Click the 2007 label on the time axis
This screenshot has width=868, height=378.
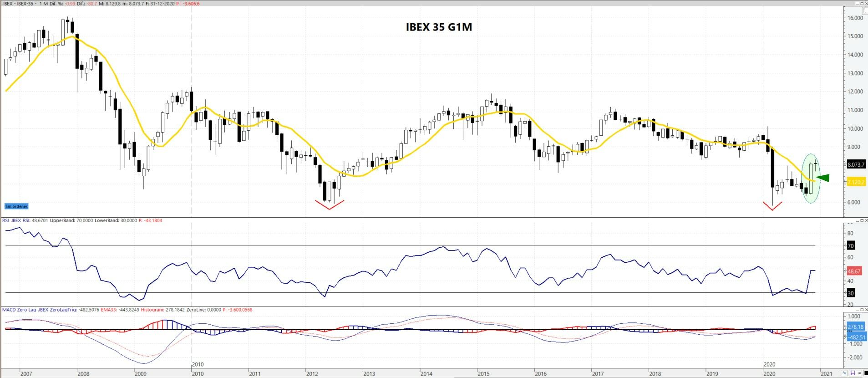pyautogui.click(x=26, y=374)
